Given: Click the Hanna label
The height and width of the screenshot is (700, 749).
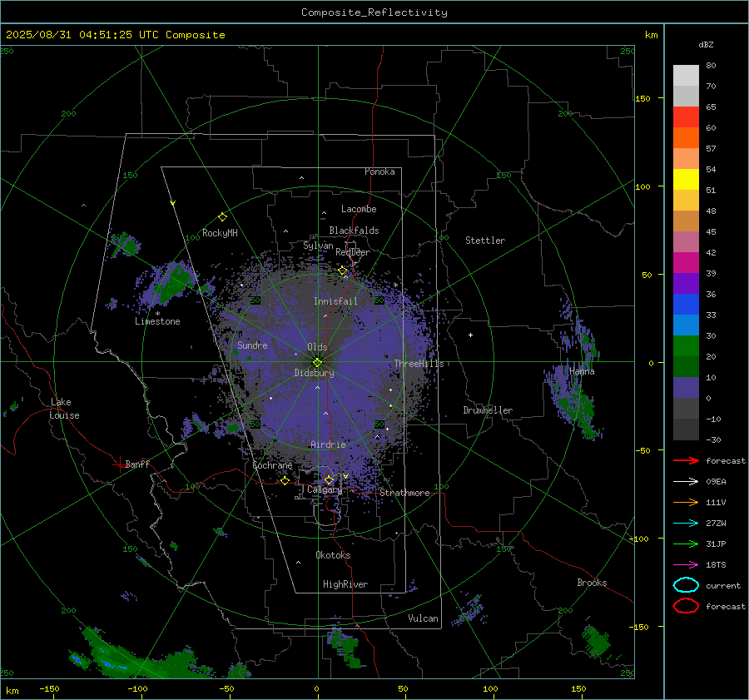Looking at the screenshot, I should [x=582, y=371].
